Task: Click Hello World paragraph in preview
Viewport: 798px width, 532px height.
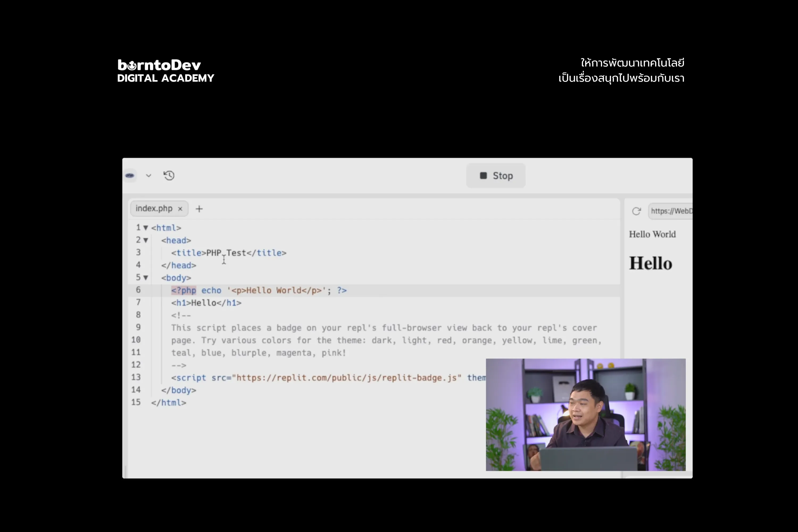Action: [x=652, y=234]
